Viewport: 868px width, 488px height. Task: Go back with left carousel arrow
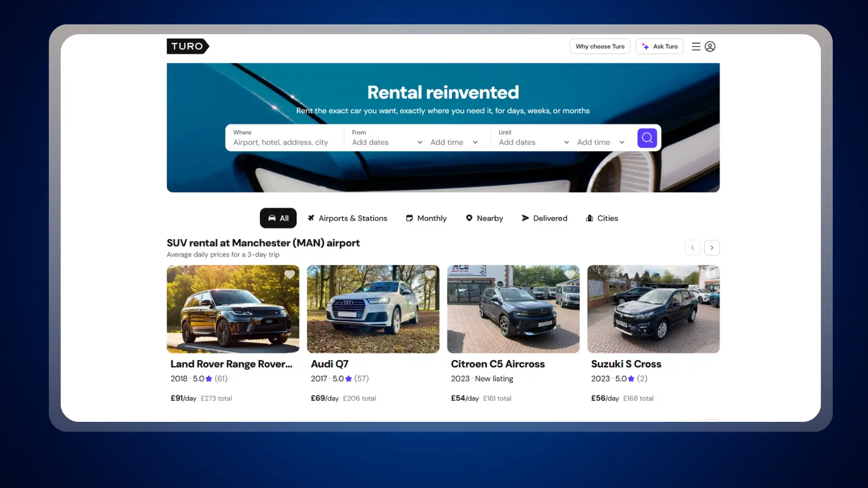(692, 248)
